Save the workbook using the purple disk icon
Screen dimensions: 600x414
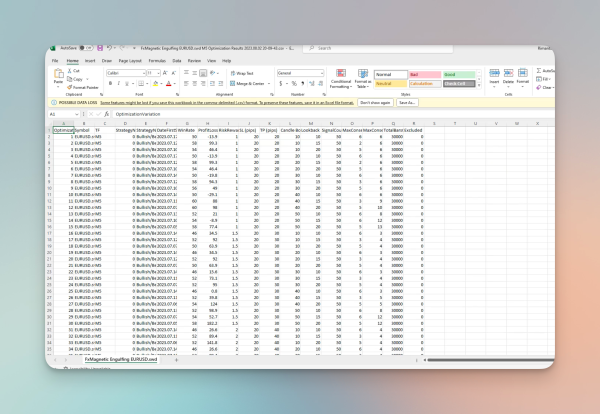coord(100,48)
